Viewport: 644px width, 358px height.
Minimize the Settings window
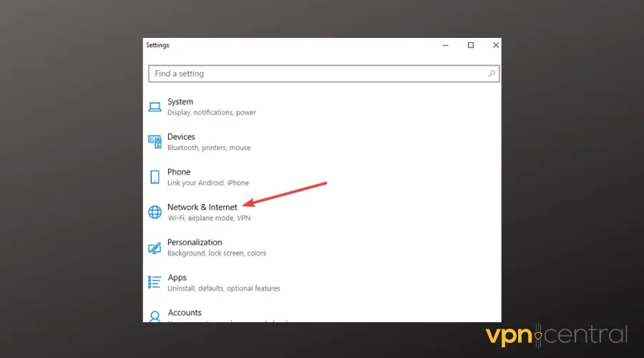click(x=445, y=45)
